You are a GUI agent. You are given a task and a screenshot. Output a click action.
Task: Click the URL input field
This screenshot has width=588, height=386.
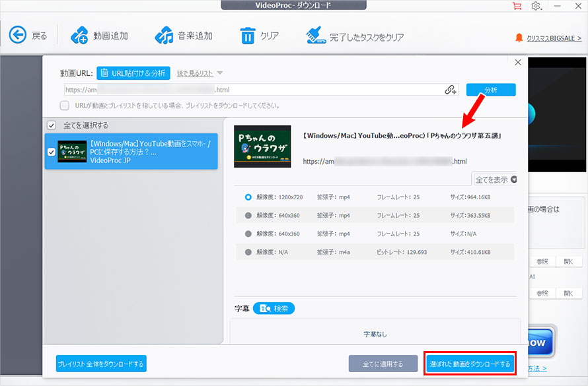click(264, 89)
